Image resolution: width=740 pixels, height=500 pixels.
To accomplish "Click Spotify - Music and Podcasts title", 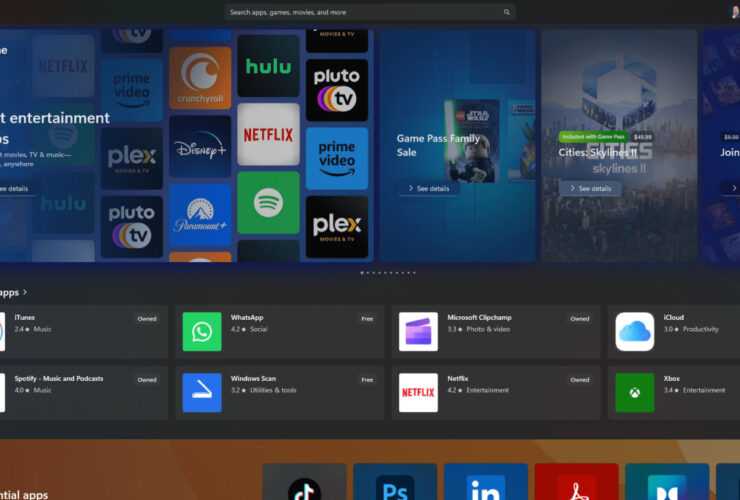I will (x=59, y=379).
